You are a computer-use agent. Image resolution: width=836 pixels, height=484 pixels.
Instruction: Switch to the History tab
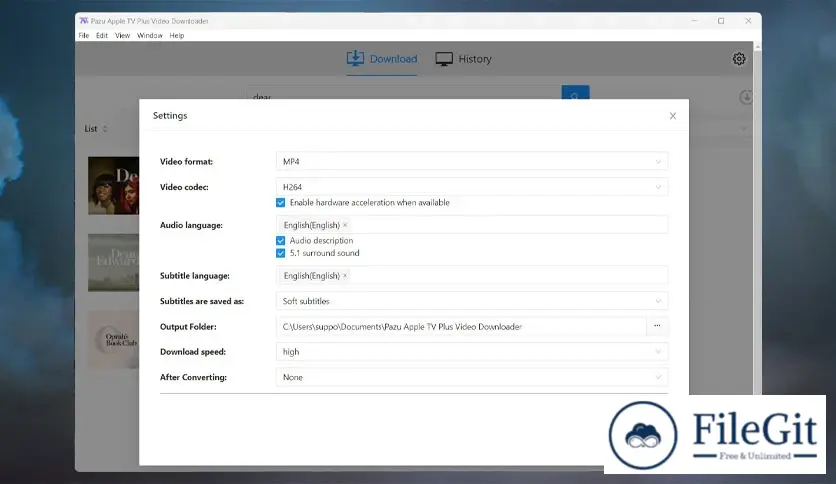pos(463,59)
